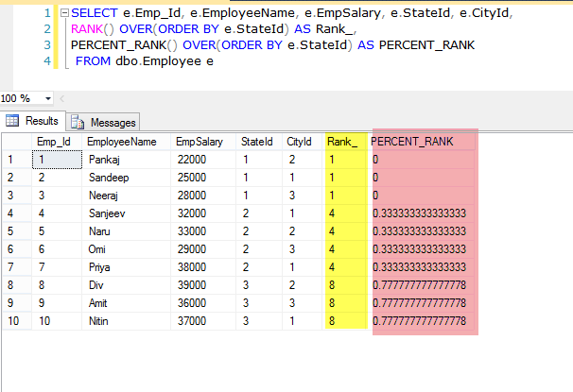Click the Naru name cell
Screen dimensions: 573x392
126,231
